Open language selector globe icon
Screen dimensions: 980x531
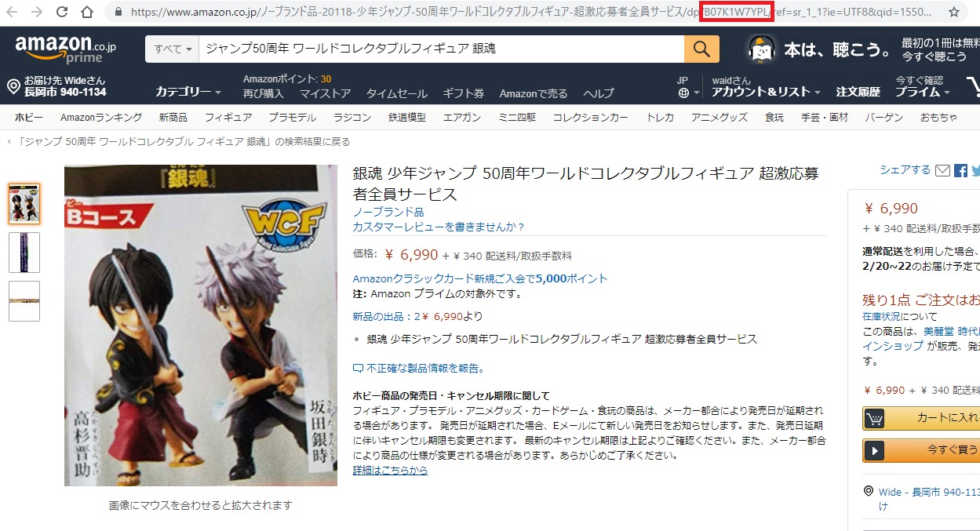[x=683, y=93]
